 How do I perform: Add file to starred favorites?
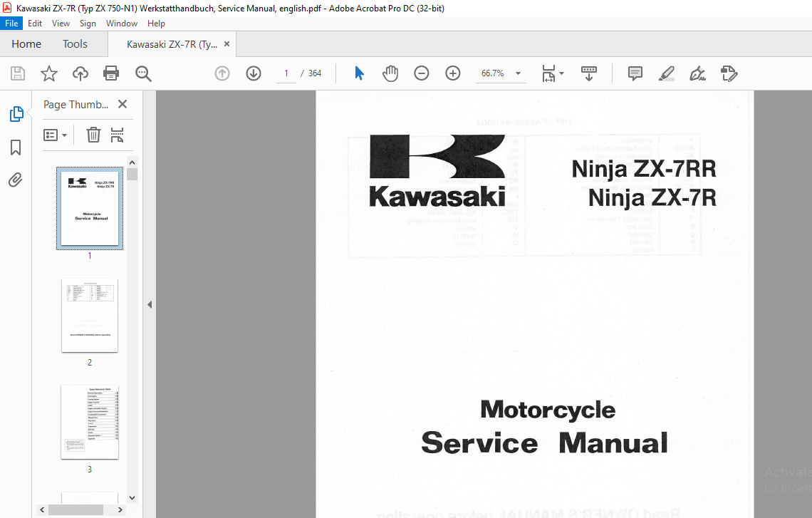point(48,73)
